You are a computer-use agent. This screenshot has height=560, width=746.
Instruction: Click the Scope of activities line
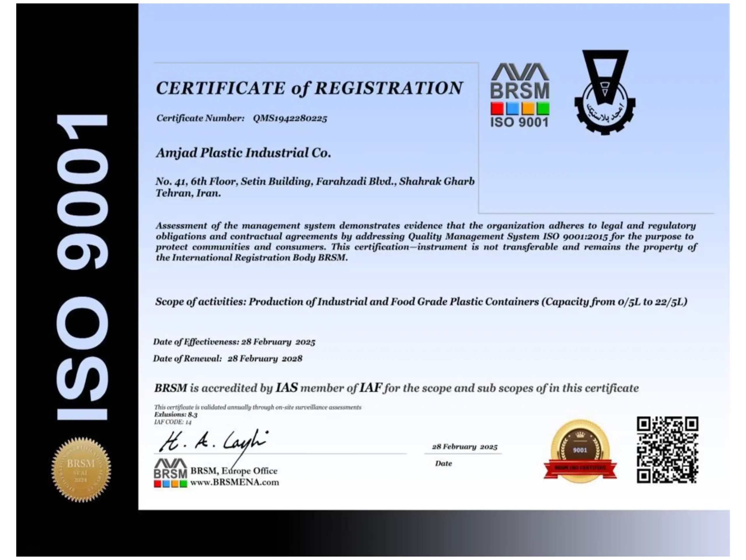tap(421, 302)
